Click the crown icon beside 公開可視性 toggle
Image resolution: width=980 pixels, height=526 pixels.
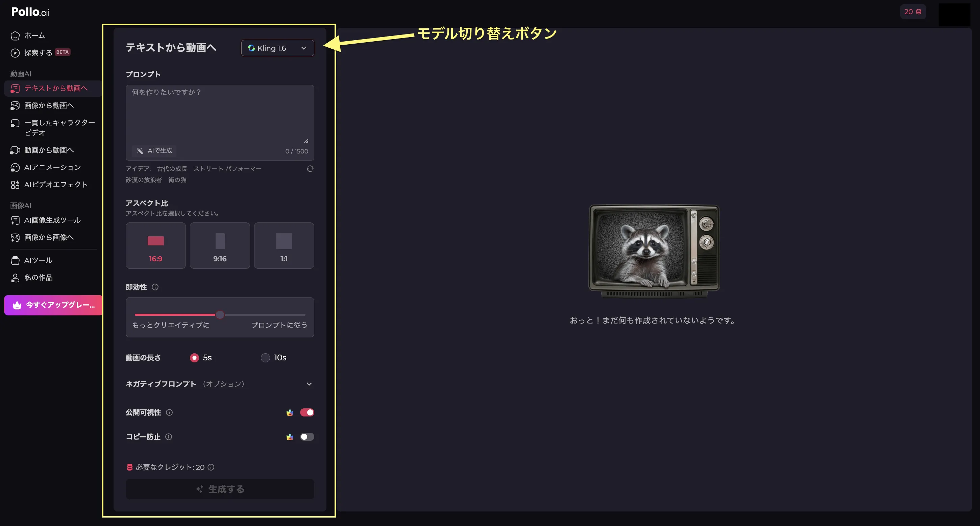[x=290, y=412]
